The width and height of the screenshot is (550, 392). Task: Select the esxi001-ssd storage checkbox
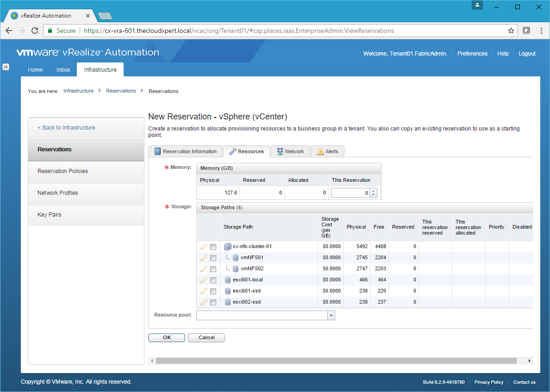(x=213, y=291)
